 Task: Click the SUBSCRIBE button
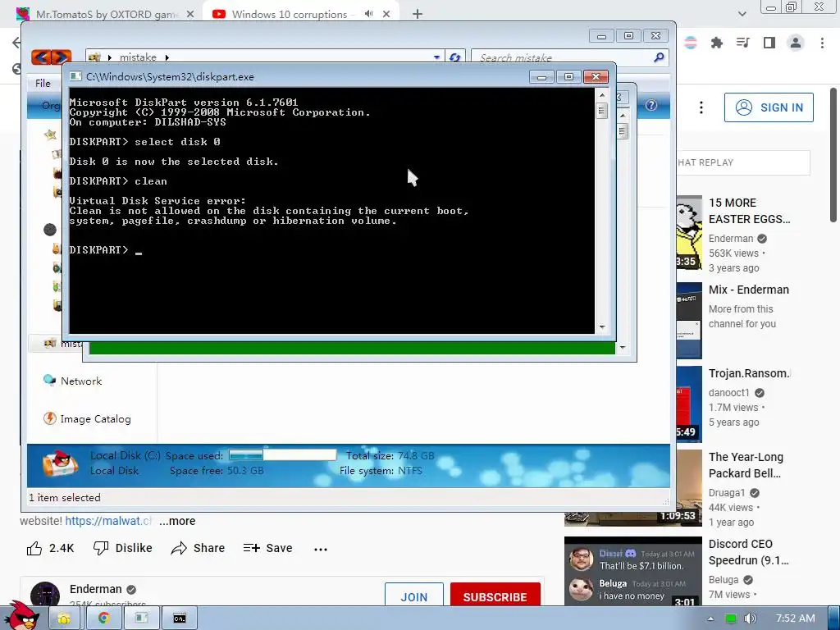pyautogui.click(x=495, y=596)
